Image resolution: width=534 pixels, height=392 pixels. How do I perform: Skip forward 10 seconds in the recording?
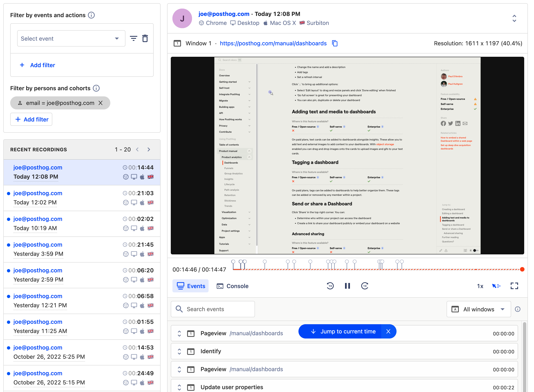coord(365,286)
